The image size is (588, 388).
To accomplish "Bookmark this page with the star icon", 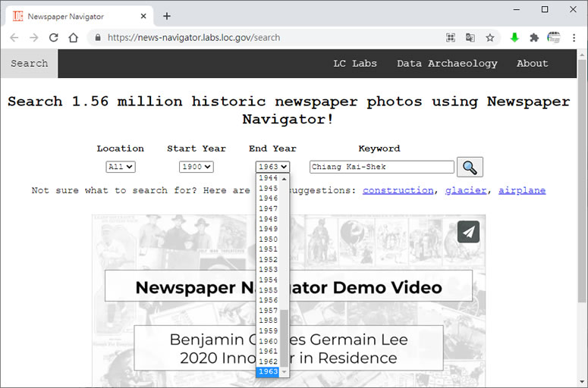I will pyautogui.click(x=490, y=37).
